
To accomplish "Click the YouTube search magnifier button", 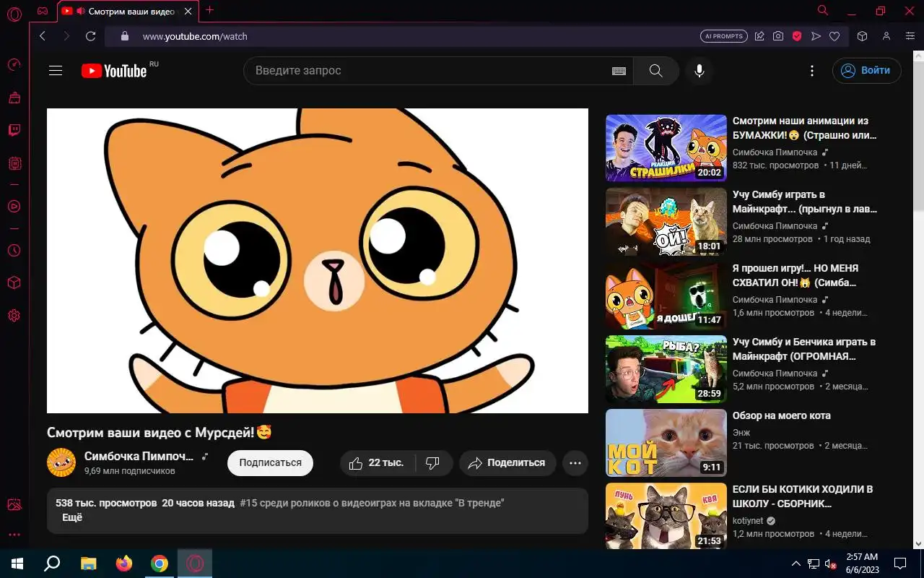I will (x=655, y=71).
